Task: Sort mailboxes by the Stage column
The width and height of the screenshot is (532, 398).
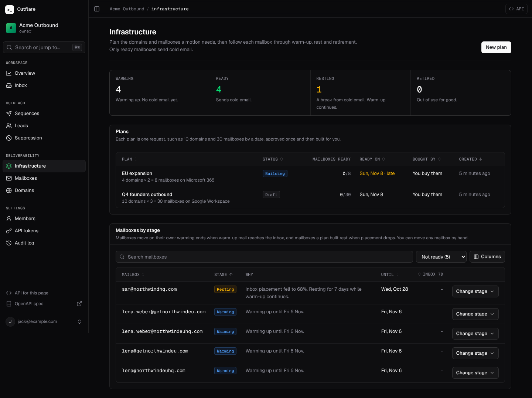Action: tap(224, 274)
